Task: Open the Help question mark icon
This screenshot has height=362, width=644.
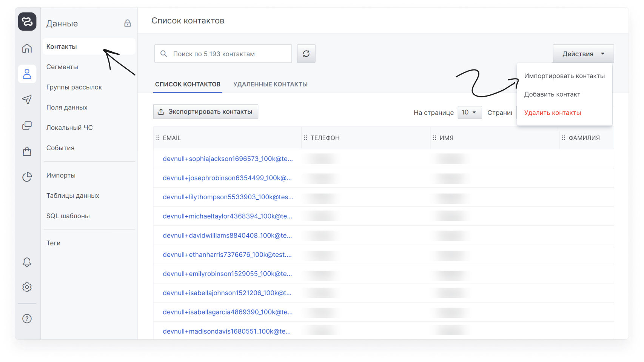Action: coord(27,319)
